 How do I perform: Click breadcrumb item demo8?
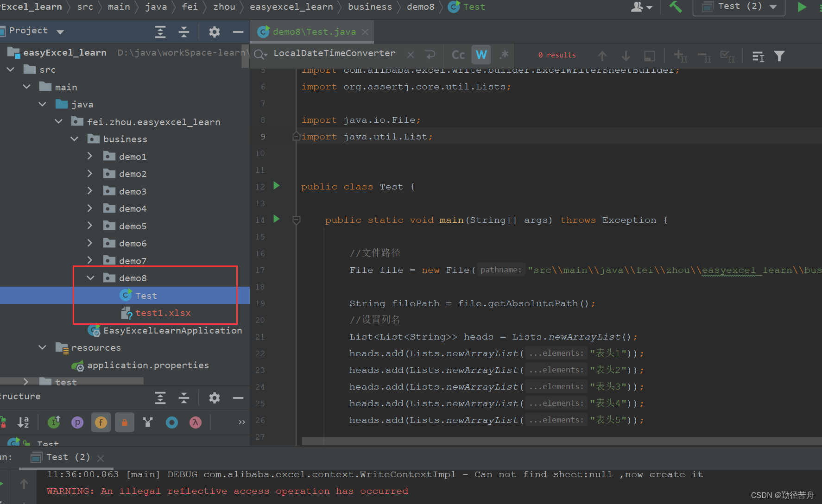click(x=421, y=6)
